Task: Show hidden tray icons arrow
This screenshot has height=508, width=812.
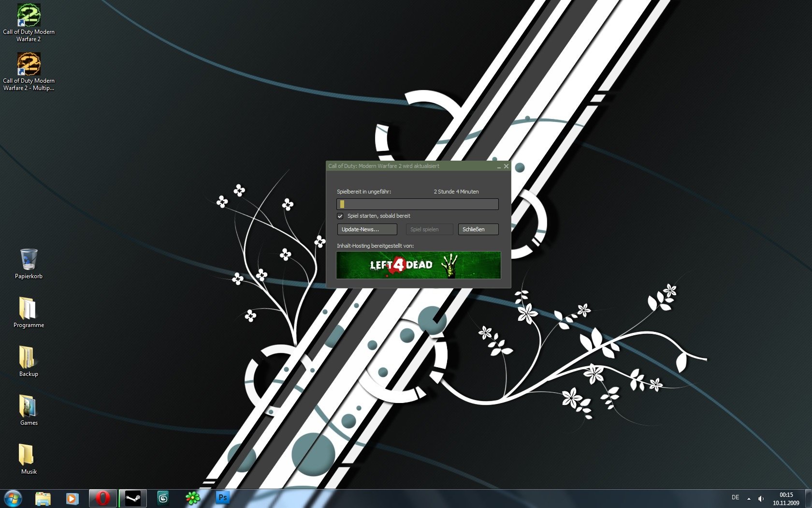Action: (x=749, y=499)
